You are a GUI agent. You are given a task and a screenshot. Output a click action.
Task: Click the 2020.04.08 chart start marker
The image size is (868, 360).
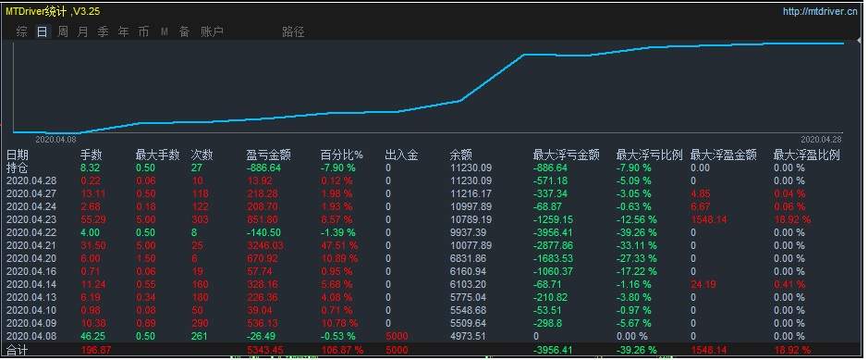[x=55, y=140]
